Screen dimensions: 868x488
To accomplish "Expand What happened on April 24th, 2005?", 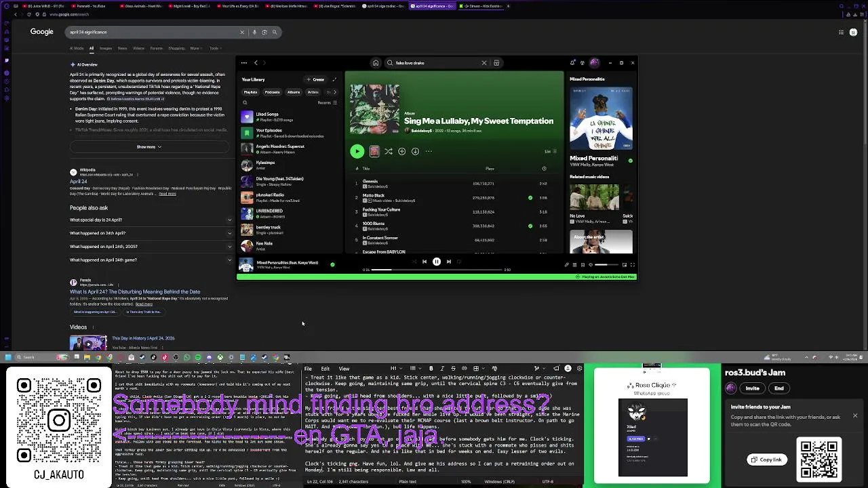I will click(151, 247).
